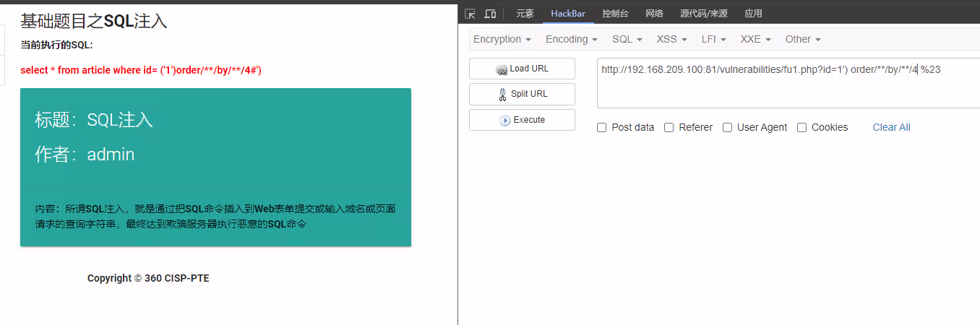The image size is (980, 325).
Task: Expand the Encryption dropdown
Action: [x=502, y=39]
